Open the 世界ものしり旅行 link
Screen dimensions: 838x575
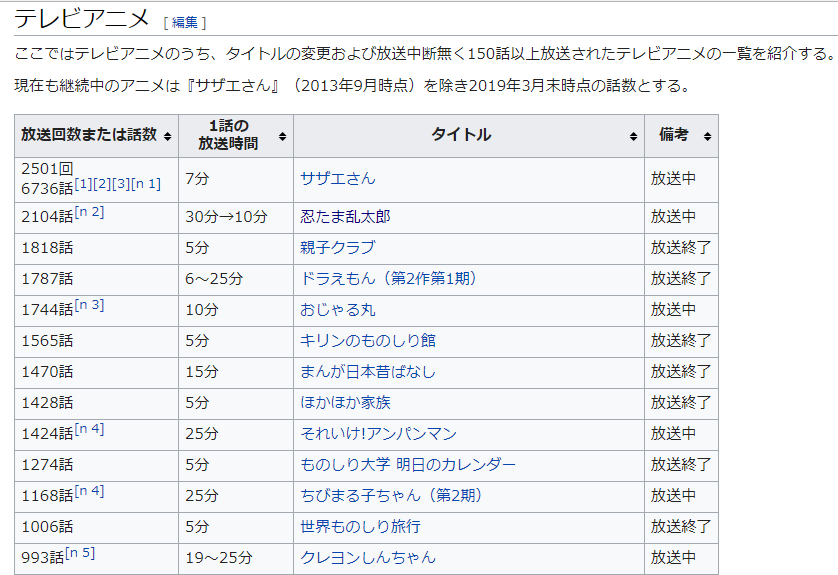(x=360, y=526)
